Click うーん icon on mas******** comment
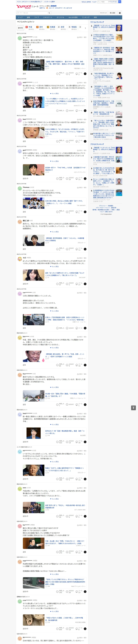Screen dimensions: 138x644 click(x=77, y=74)
